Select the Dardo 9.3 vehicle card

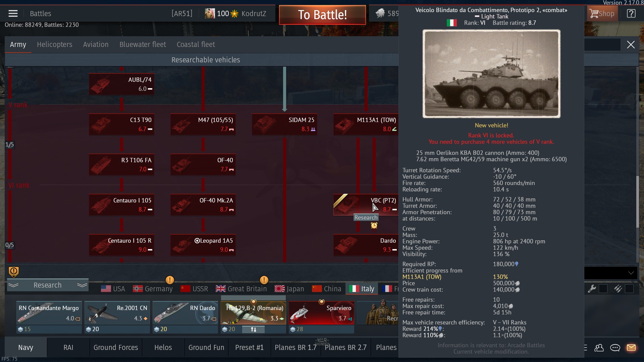pyautogui.click(x=366, y=245)
